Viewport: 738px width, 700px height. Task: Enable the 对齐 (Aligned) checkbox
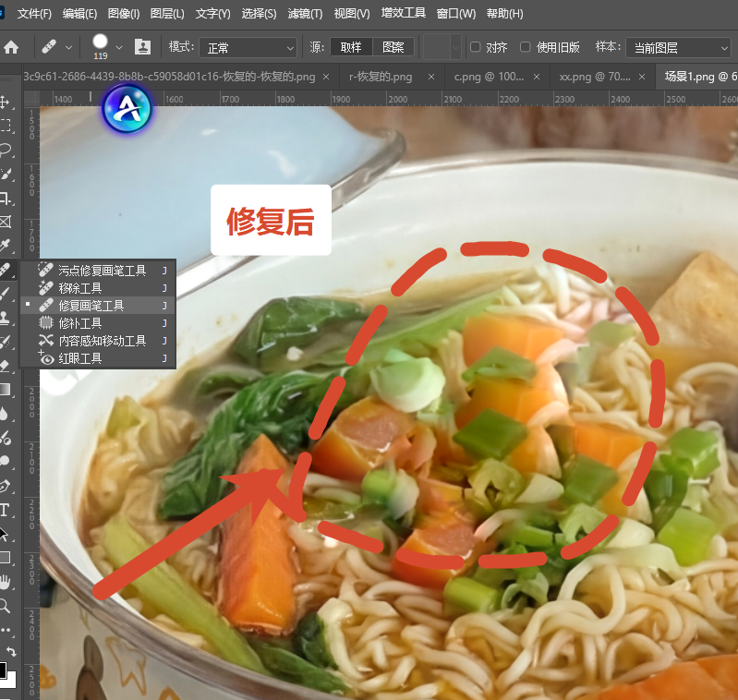[476, 47]
